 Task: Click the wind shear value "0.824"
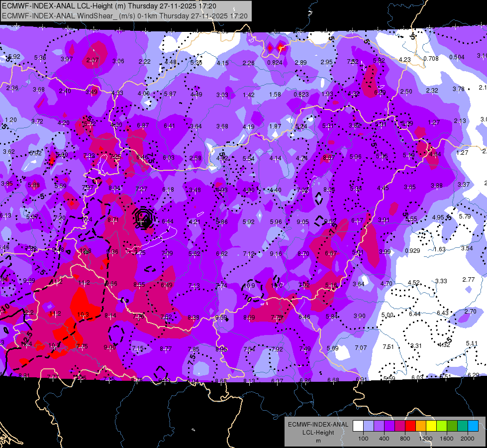275,63
